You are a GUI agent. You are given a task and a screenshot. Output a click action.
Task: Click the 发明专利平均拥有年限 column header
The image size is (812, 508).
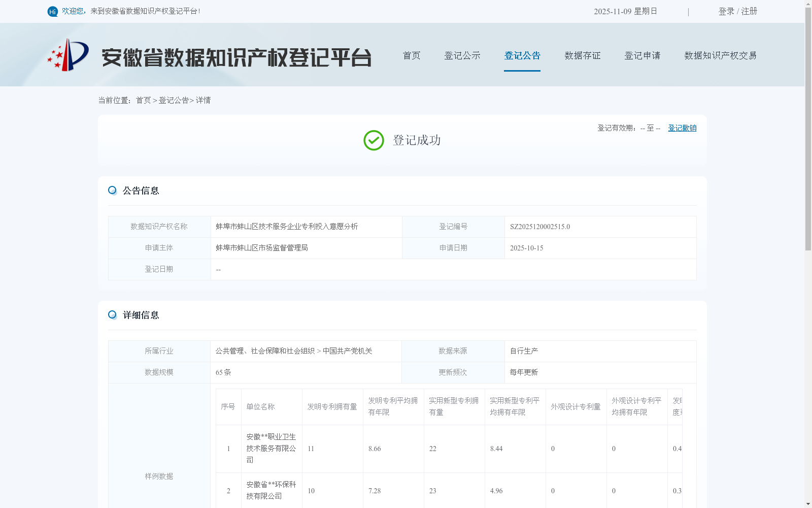coord(393,406)
